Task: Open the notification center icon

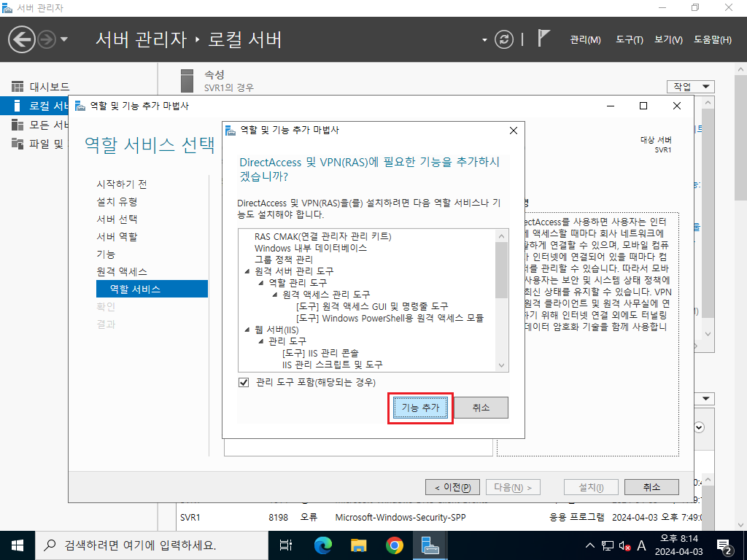Action: pos(725,547)
